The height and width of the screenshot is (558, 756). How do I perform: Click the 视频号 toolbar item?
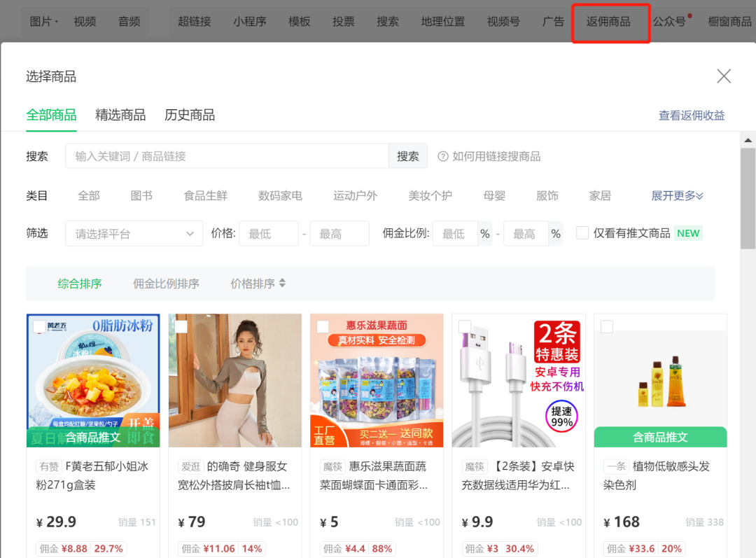point(503,21)
